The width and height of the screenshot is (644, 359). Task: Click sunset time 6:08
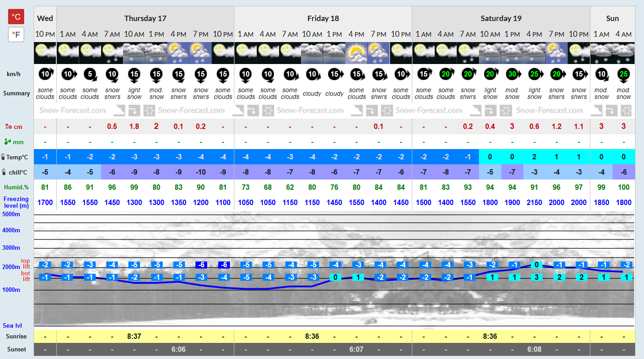534,349
